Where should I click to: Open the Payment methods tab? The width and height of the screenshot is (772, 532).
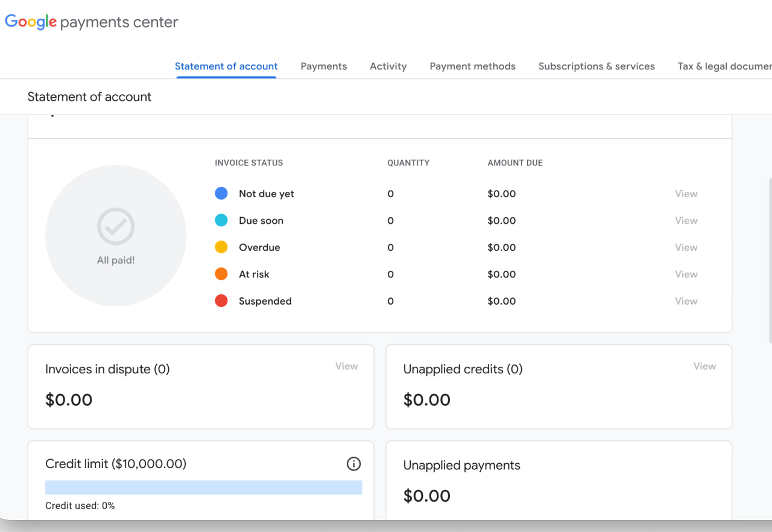473,66
